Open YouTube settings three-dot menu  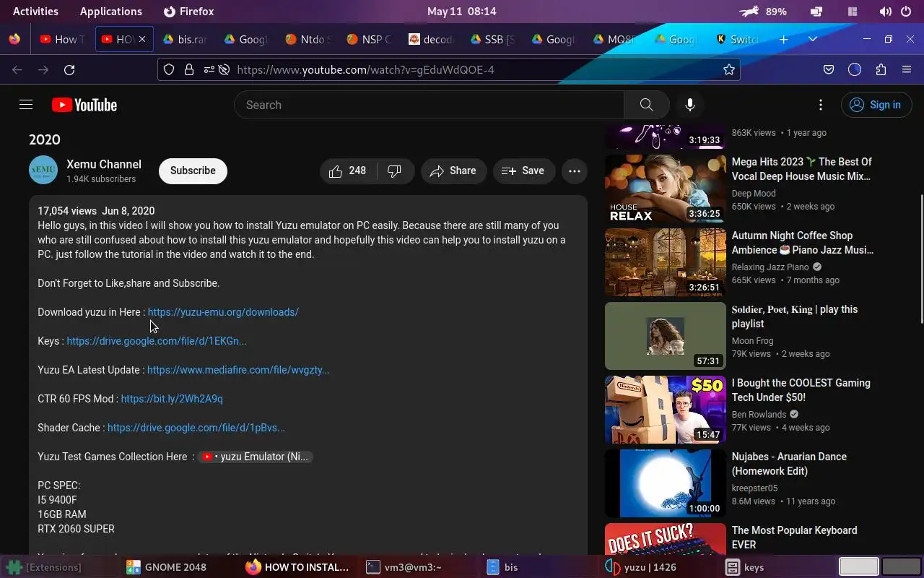pyautogui.click(x=821, y=105)
